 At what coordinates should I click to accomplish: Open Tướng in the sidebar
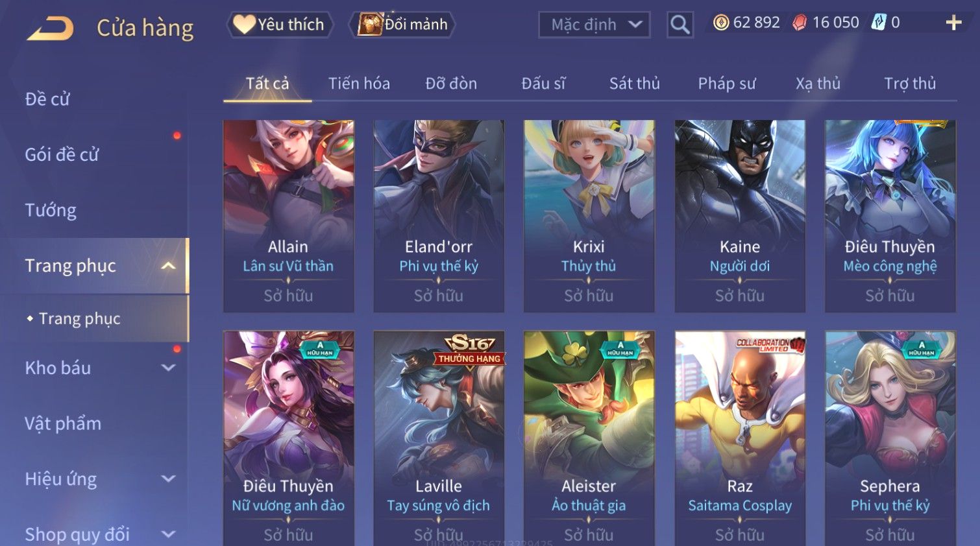click(51, 210)
